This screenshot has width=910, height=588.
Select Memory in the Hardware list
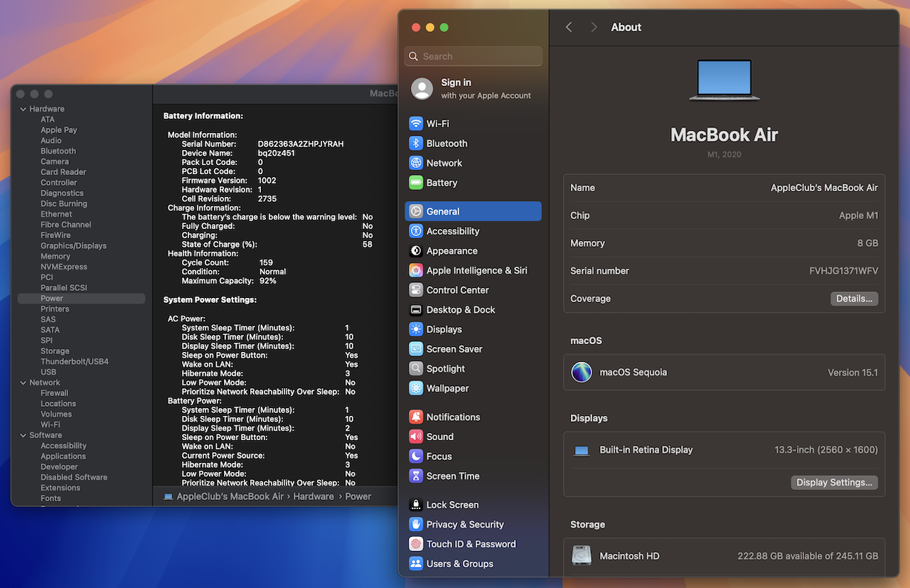[x=55, y=257]
